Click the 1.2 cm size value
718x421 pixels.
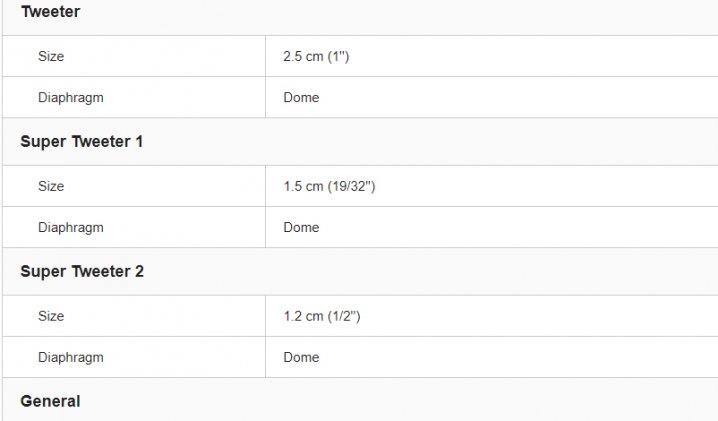[300, 317]
